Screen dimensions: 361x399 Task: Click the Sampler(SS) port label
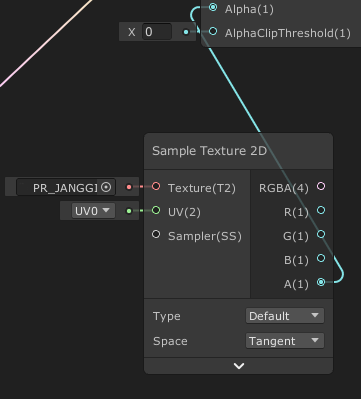click(205, 236)
